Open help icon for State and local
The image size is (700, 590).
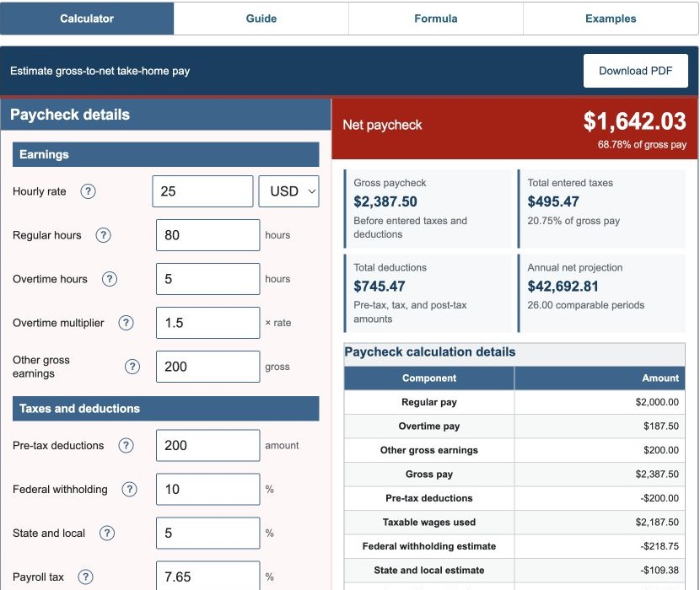pyautogui.click(x=107, y=533)
